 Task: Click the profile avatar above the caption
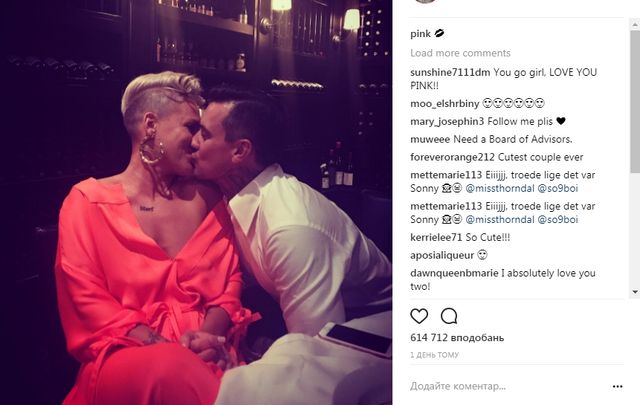coord(424,1)
